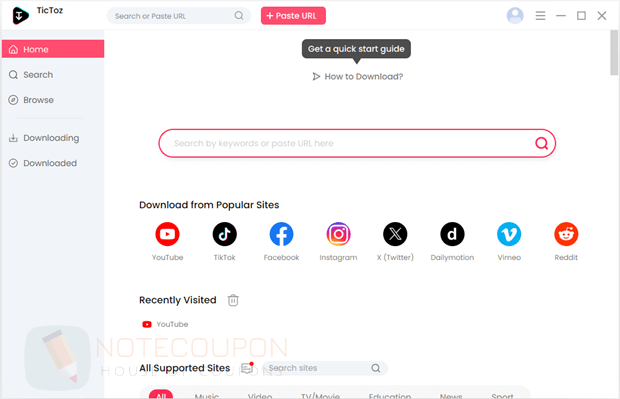Open the hamburger menu icon
Viewport: 620px width, 399px height.
click(540, 16)
